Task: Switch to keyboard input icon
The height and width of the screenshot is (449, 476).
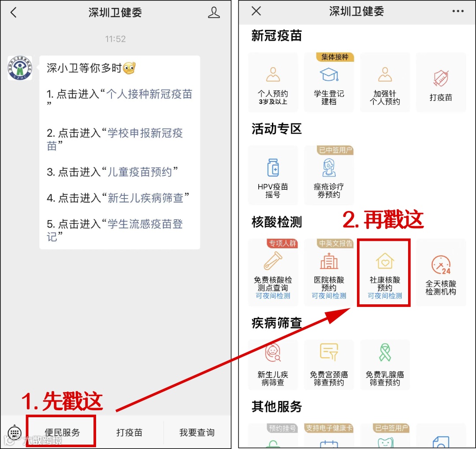Action: coord(14,432)
